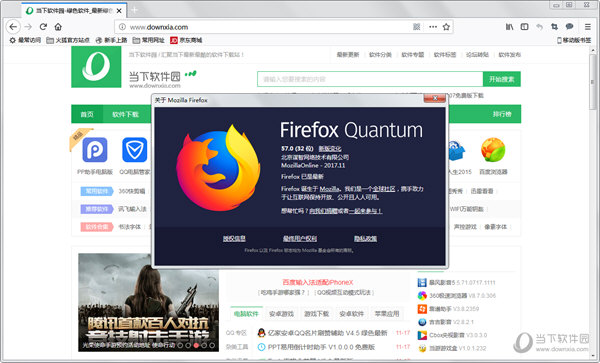
Task: Click the website search input box
Action: click(370, 79)
